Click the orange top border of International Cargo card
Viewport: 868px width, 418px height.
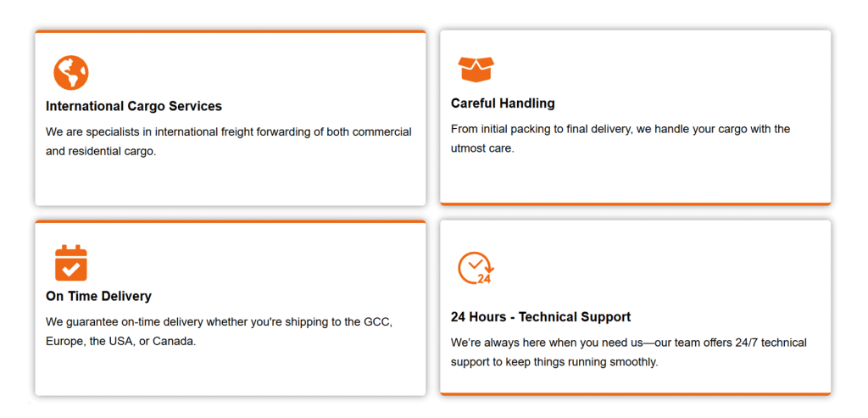coord(230,31)
